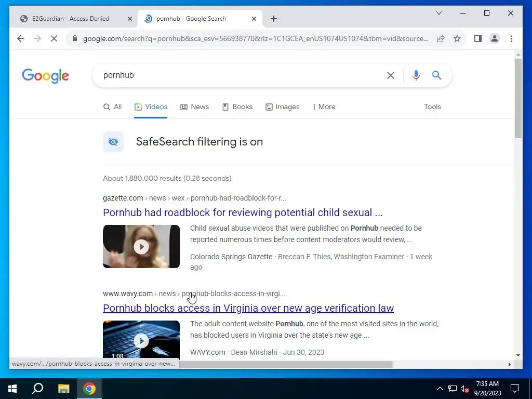Close the E2Guardian tab
This screenshot has width=532, height=399.
point(129,19)
